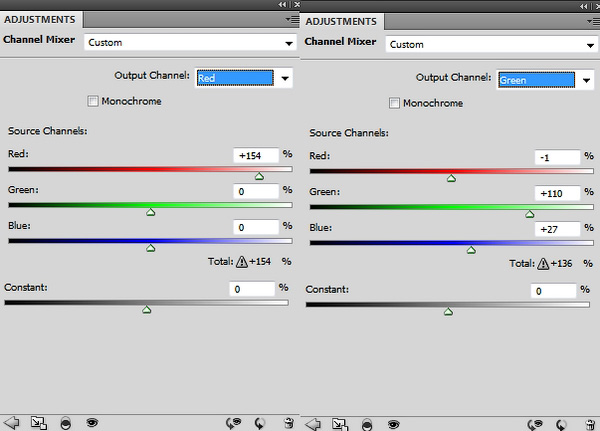Click the Constant slider handle in the right panel
The height and width of the screenshot is (431, 600).
click(x=448, y=312)
